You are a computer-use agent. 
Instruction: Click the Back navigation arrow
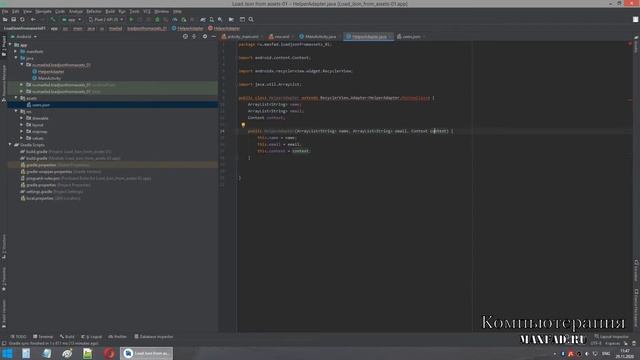click(x=33, y=20)
